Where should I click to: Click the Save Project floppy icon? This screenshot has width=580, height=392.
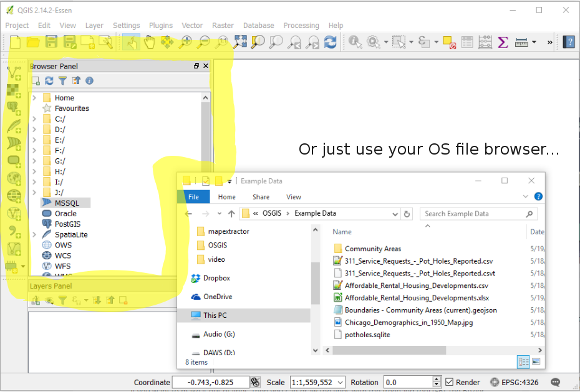[x=51, y=42]
